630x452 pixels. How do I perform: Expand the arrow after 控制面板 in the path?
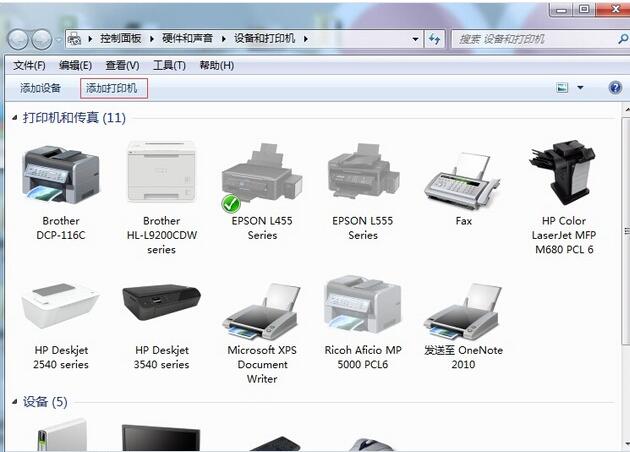(152, 39)
